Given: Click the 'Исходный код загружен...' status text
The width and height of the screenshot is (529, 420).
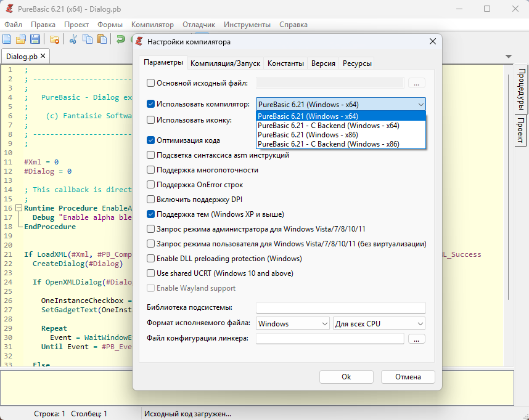Looking at the screenshot, I should pos(187,414).
